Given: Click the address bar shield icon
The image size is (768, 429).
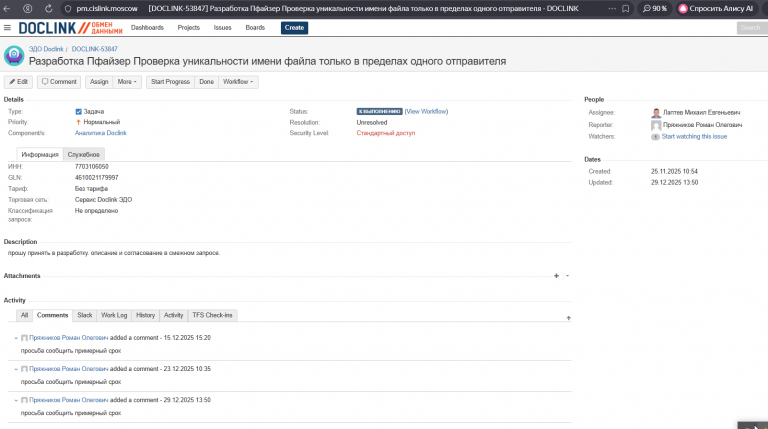Looking at the screenshot, I should tap(68, 8).
